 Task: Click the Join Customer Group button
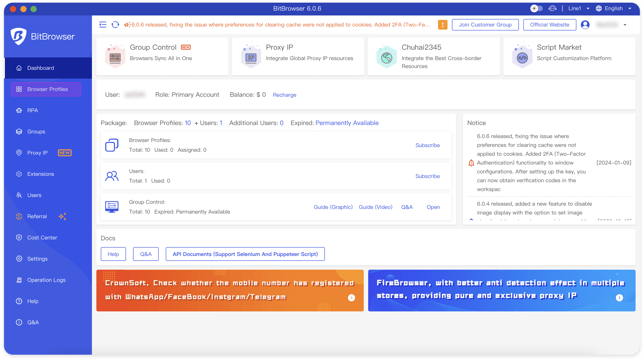(485, 25)
